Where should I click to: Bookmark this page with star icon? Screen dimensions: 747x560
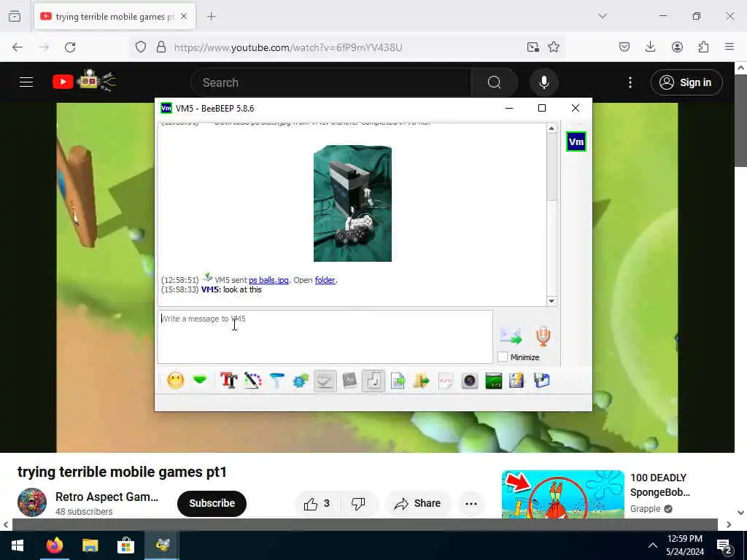point(553,47)
